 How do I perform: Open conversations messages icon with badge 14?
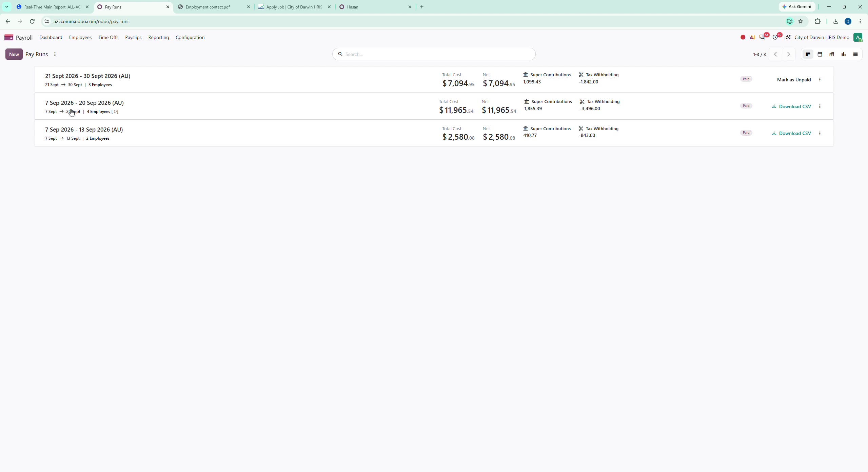(x=762, y=37)
